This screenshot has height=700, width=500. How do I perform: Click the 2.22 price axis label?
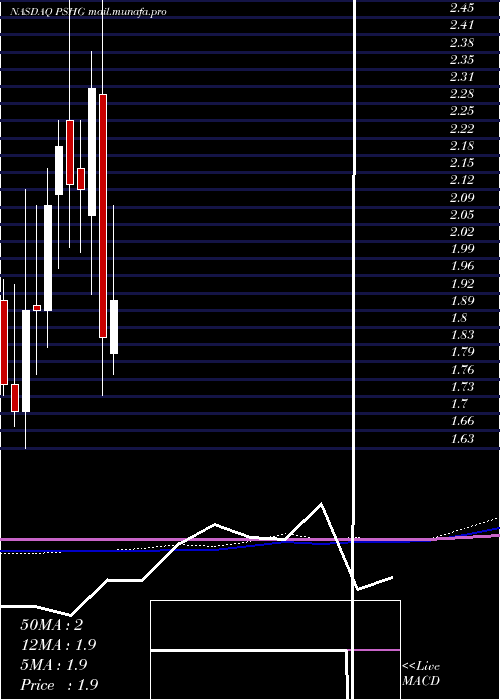click(462, 129)
